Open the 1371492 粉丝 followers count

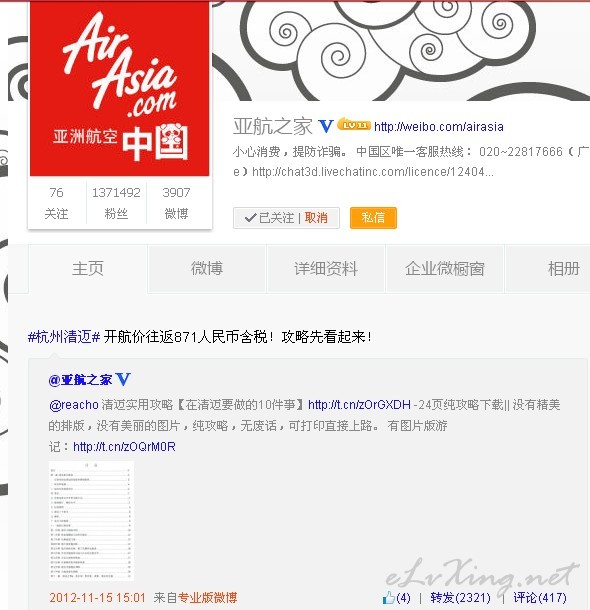[x=116, y=203]
